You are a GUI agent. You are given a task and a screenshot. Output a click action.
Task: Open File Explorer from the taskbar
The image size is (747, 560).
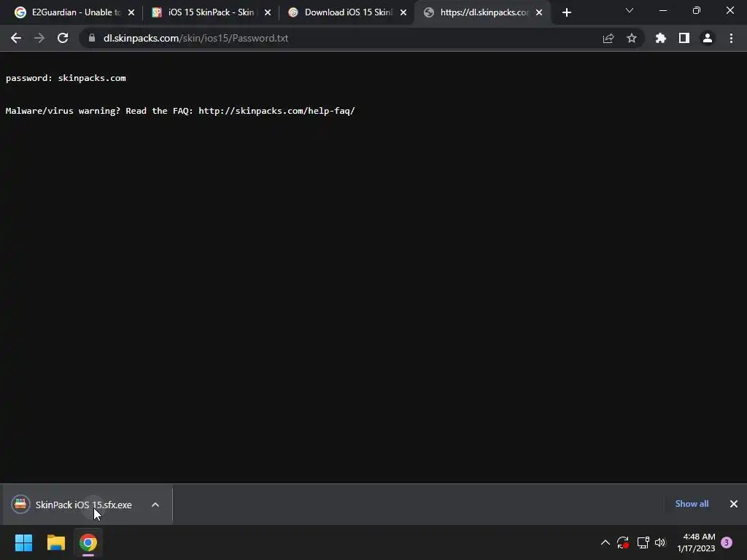[55, 542]
